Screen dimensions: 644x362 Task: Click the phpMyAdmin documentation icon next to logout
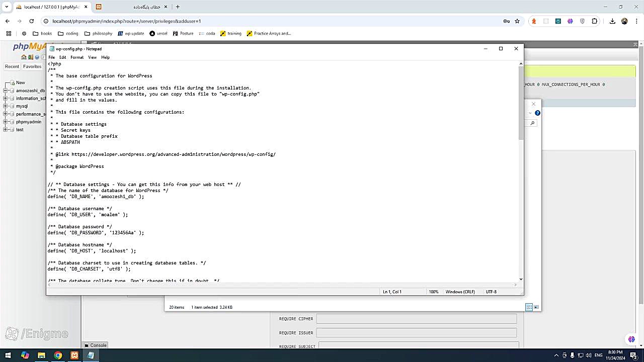click(37, 57)
